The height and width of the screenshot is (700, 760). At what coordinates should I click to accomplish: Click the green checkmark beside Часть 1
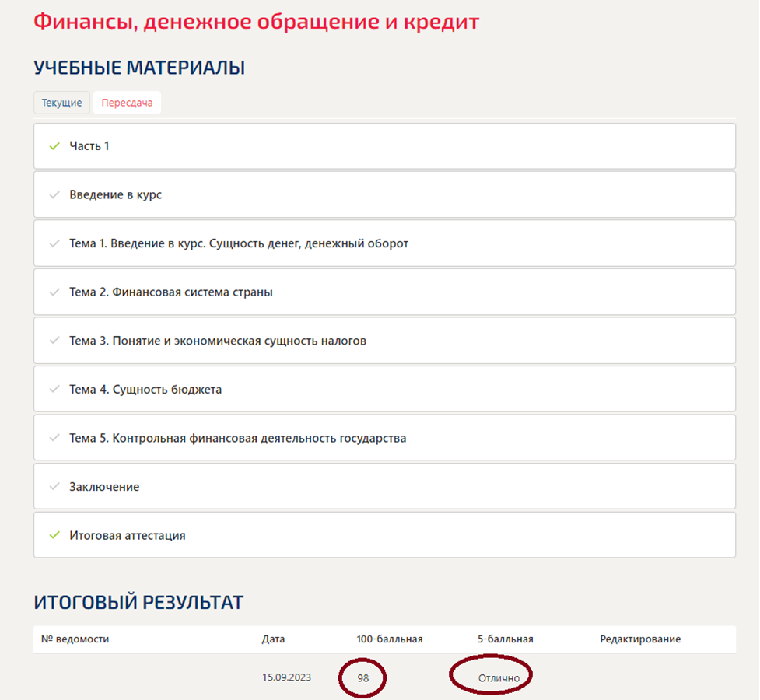(x=54, y=146)
